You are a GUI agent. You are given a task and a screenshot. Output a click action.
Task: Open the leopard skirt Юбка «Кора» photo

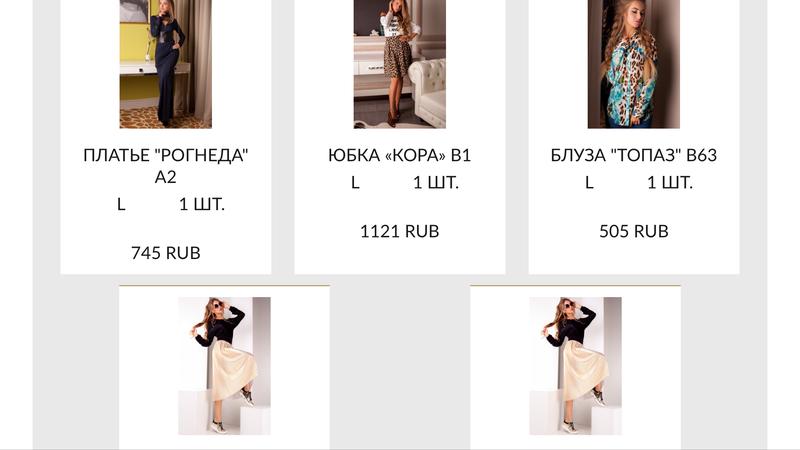click(399, 64)
